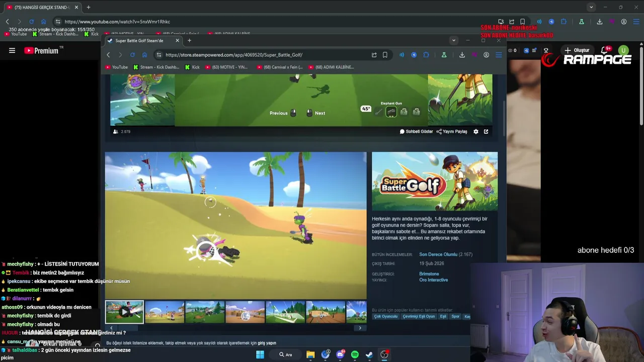Open stream settings gear on Steam broadcast
The image size is (644, 362).
[x=476, y=132]
